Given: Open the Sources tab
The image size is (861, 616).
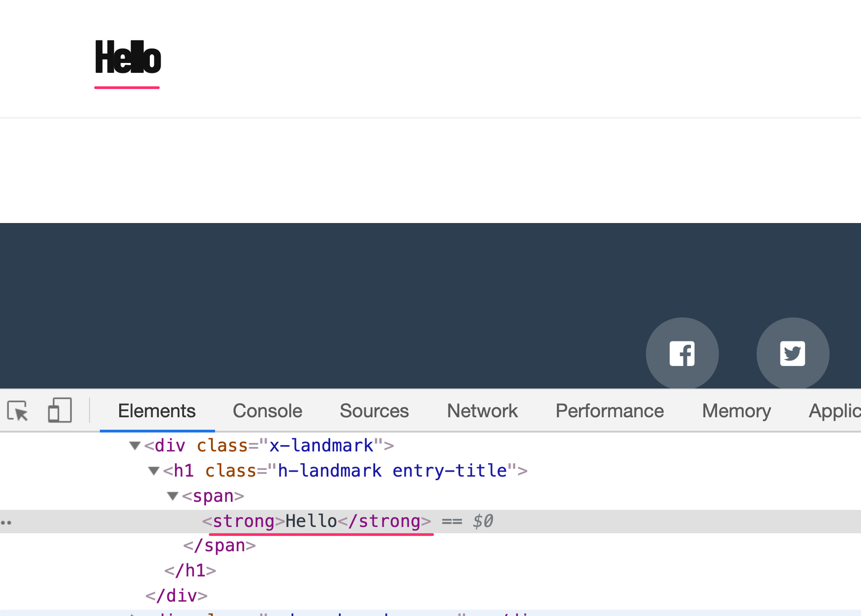Looking at the screenshot, I should tap(374, 411).
